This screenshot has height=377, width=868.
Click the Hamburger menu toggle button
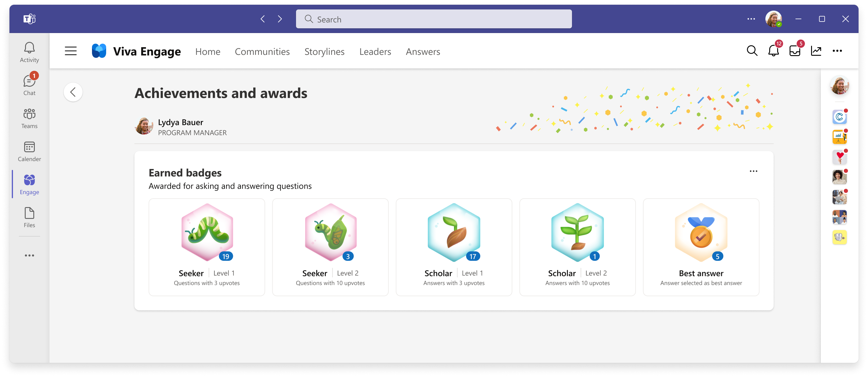[x=71, y=51]
